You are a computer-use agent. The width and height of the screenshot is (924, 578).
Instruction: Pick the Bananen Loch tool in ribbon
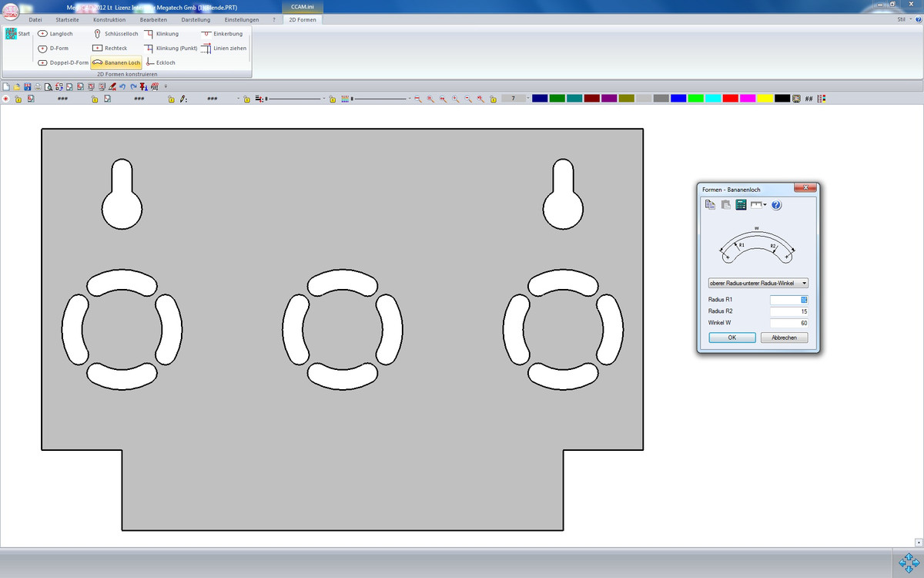(116, 62)
